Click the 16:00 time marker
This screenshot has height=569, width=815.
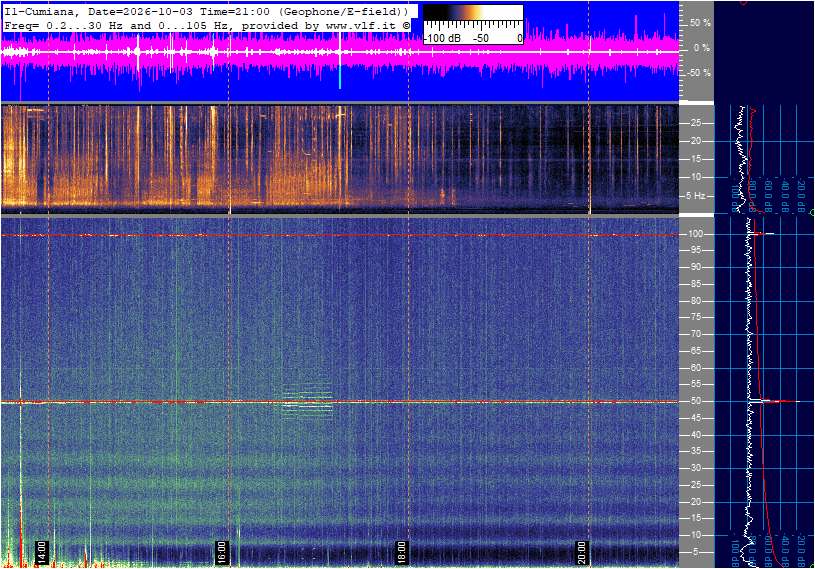(x=221, y=552)
